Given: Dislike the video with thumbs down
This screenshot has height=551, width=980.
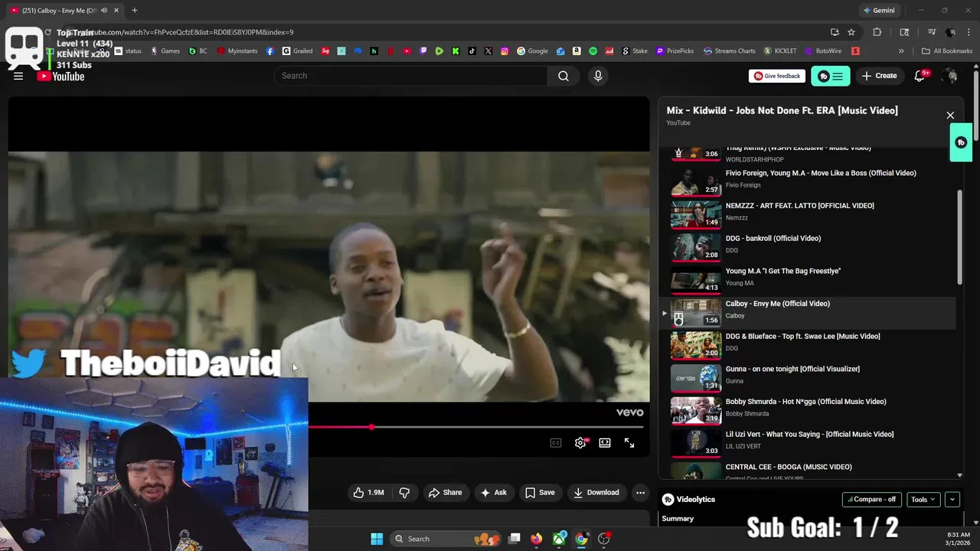Looking at the screenshot, I should click(x=404, y=492).
